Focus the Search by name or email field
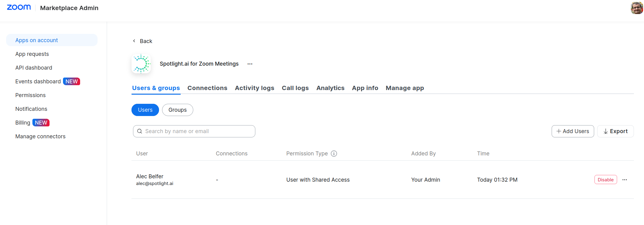Screen dimensions: 644x225 pyautogui.click(x=194, y=131)
